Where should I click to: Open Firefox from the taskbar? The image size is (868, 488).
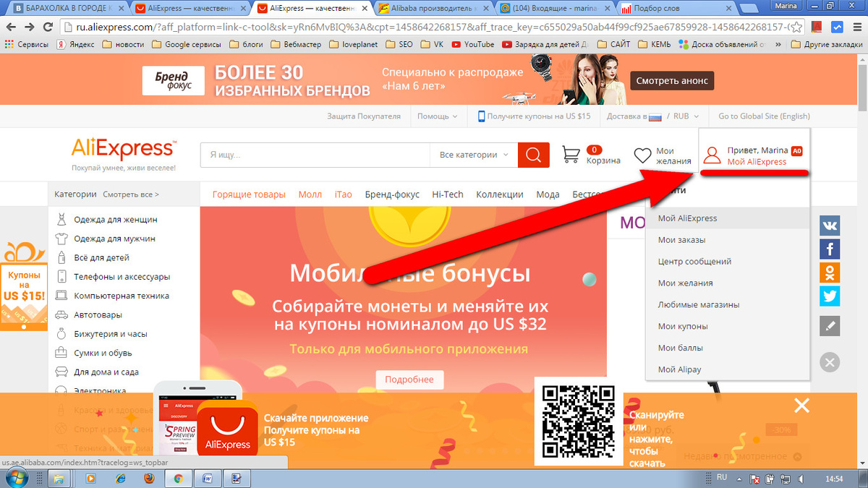148,478
